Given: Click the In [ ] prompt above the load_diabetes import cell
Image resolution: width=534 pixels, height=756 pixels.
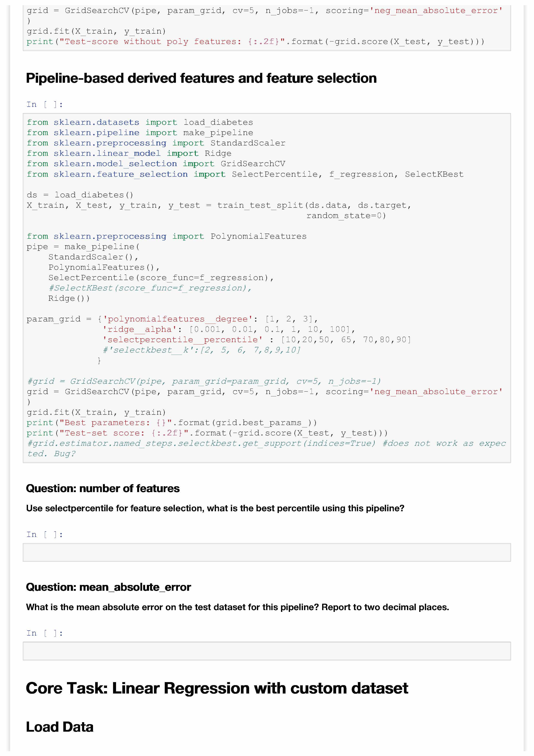Looking at the screenshot, I should (44, 105).
